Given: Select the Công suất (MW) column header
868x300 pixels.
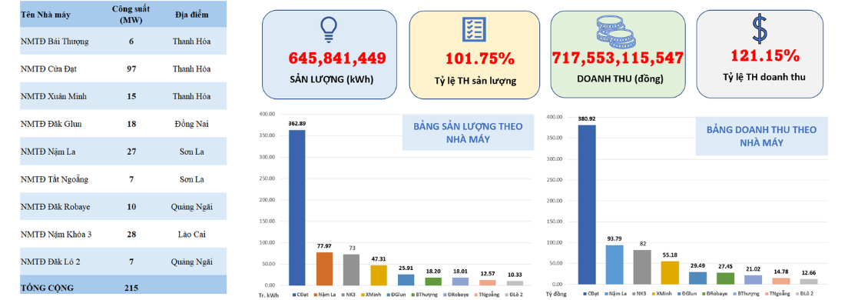Looking at the screenshot, I should 131,15.
